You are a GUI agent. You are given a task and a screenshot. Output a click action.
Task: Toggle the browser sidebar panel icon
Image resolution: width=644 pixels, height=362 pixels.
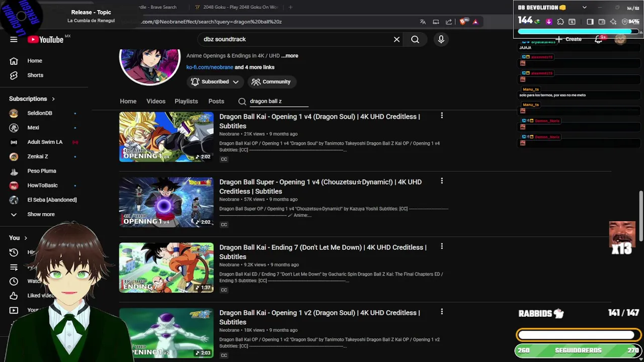[590, 22]
